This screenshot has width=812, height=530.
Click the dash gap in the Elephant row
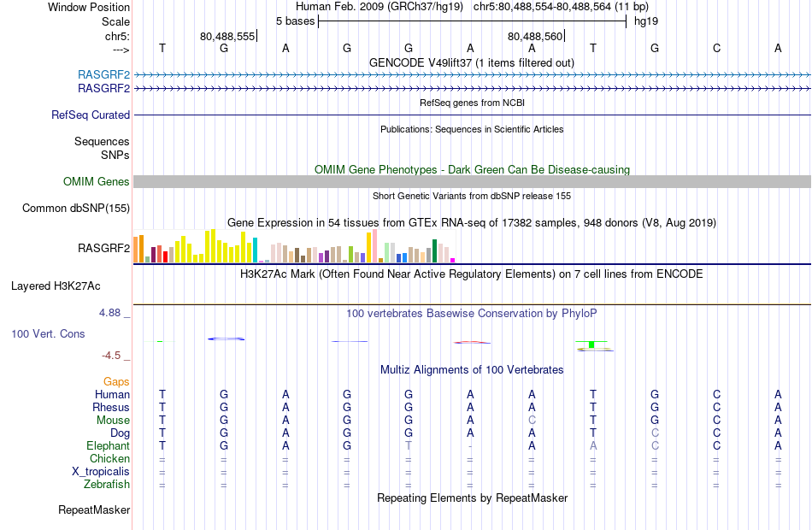(470, 446)
